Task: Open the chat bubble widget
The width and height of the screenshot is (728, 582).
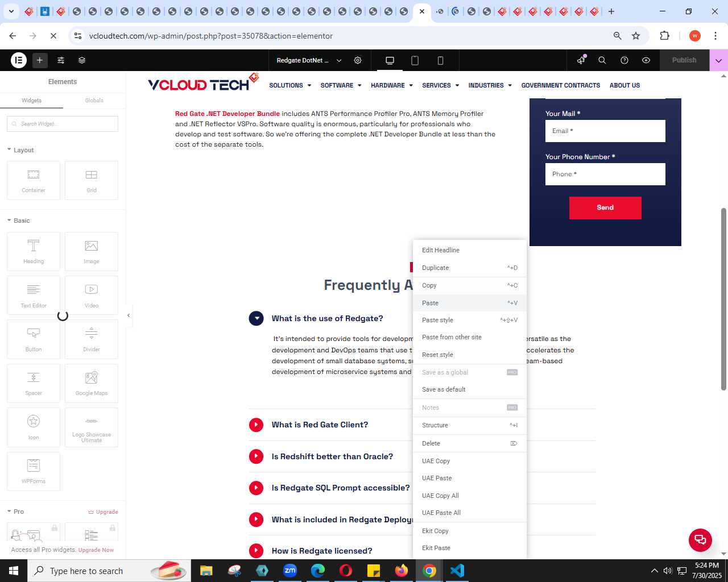Action: (x=700, y=539)
